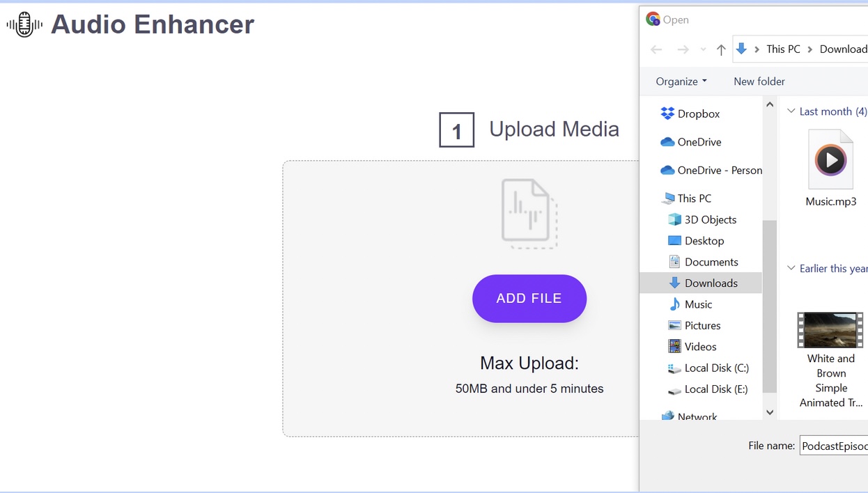
Task: Open the OneDrive cloud icon
Action: (667, 142)
